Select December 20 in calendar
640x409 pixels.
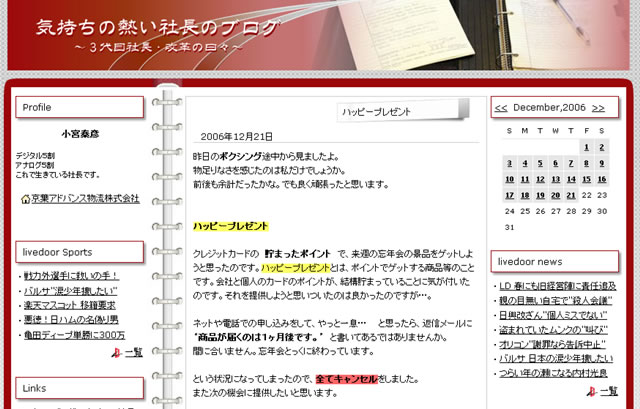(556, 195)
